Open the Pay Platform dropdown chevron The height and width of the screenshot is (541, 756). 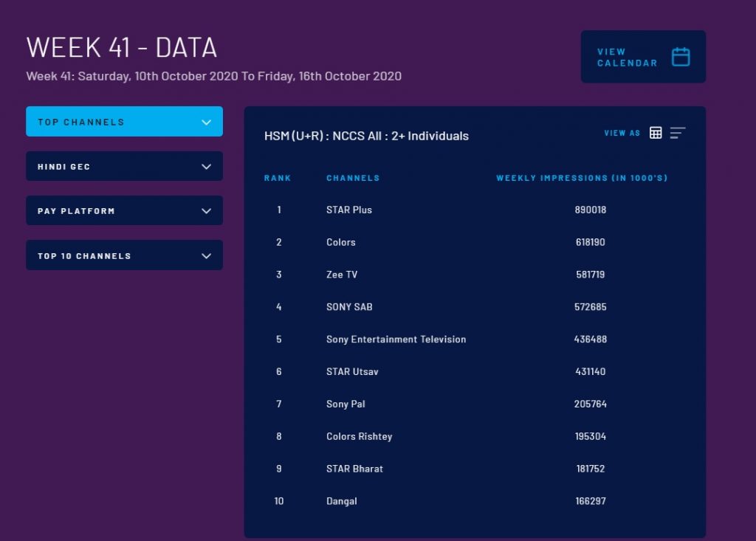pos(207,211)
